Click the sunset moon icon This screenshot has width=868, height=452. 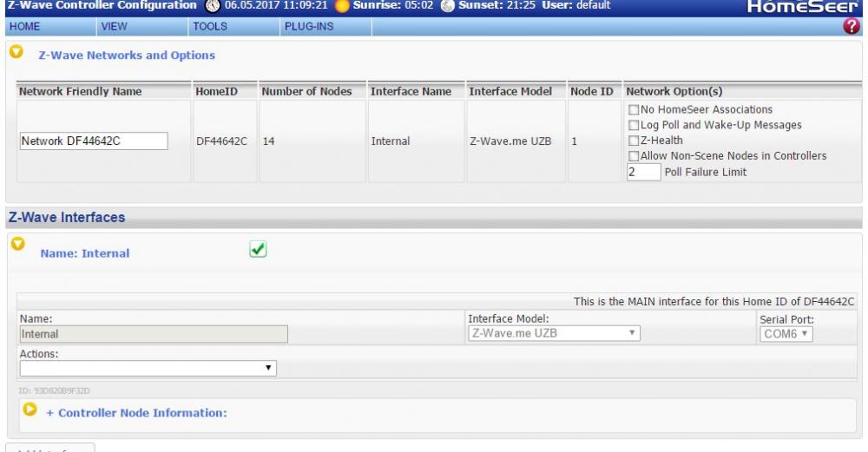click(447, 6)
